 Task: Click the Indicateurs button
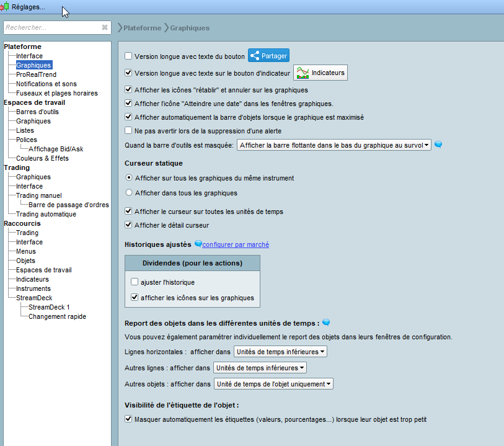click(320, 73)
